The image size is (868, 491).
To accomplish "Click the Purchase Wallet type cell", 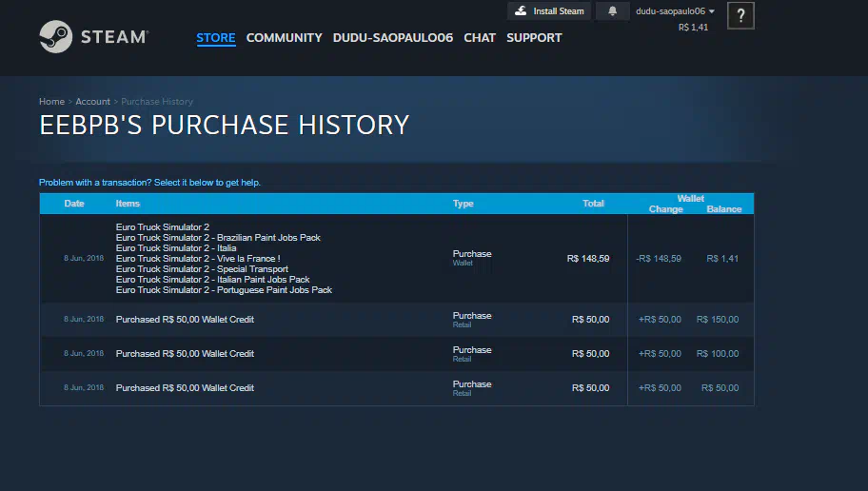I will coord(472,258).
